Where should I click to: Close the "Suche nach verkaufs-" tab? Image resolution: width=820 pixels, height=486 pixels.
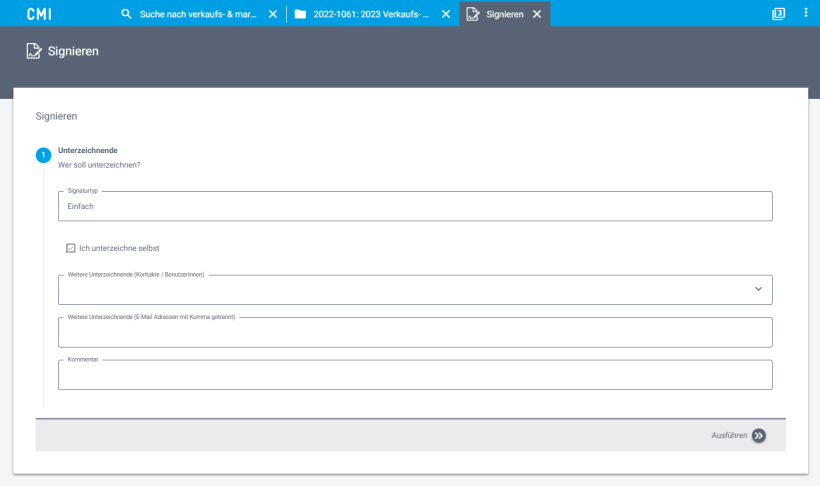pos(273,14)
